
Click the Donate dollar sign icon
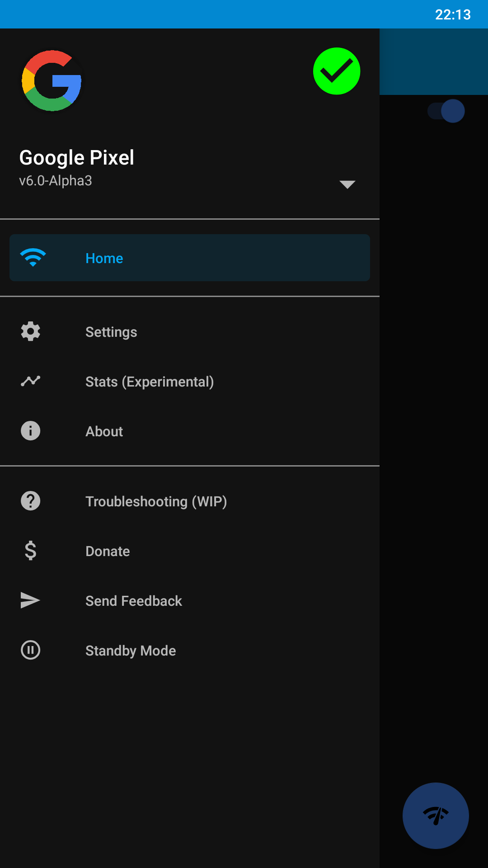point(31,551)
